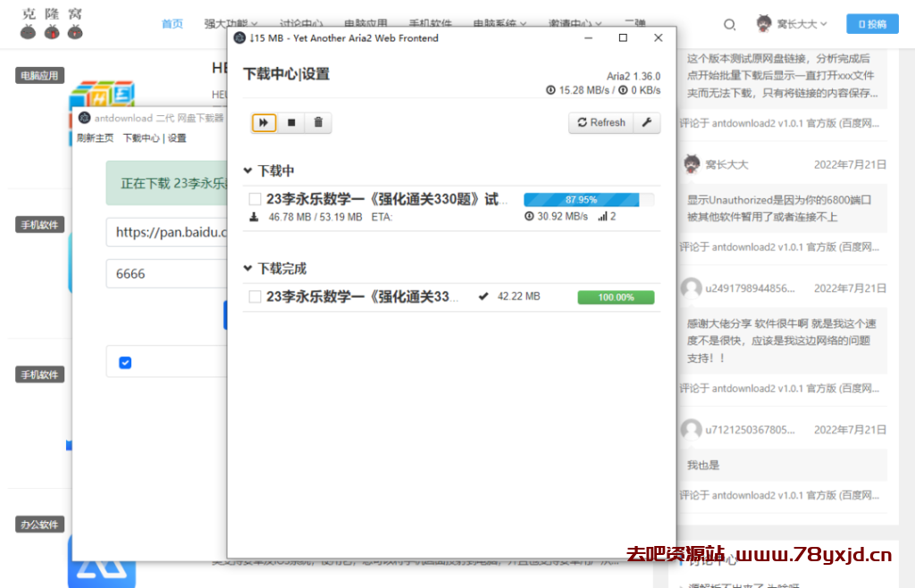Click the Refresh button in Aria2 window
The height and width of the screenshot is (588, 915).
click(x=601, y=122)
